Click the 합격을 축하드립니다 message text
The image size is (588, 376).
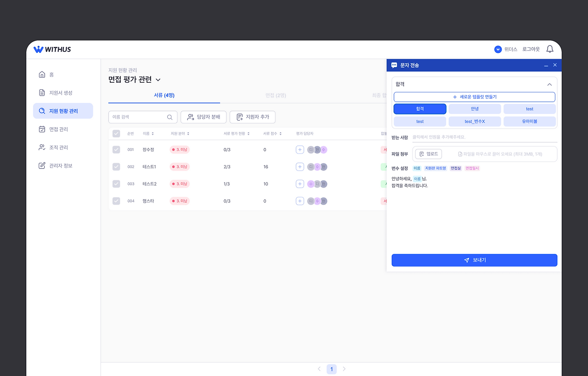pyautogui.click(x=410, y=186)
